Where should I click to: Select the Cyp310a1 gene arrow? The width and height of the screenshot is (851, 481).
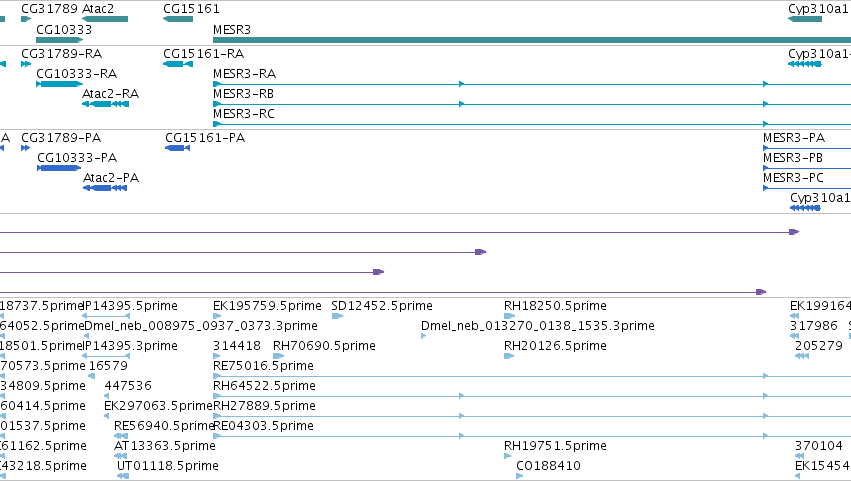coord(805,19)
